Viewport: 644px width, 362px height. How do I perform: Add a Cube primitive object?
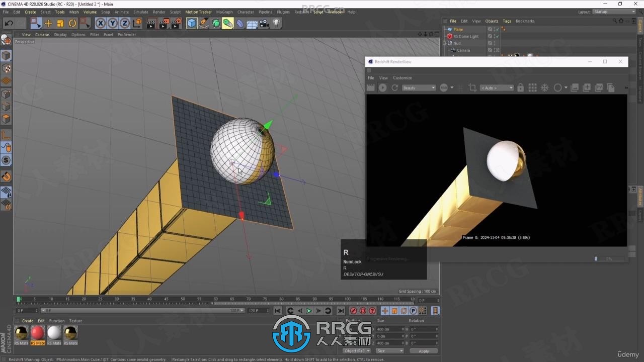click(192, 23)
